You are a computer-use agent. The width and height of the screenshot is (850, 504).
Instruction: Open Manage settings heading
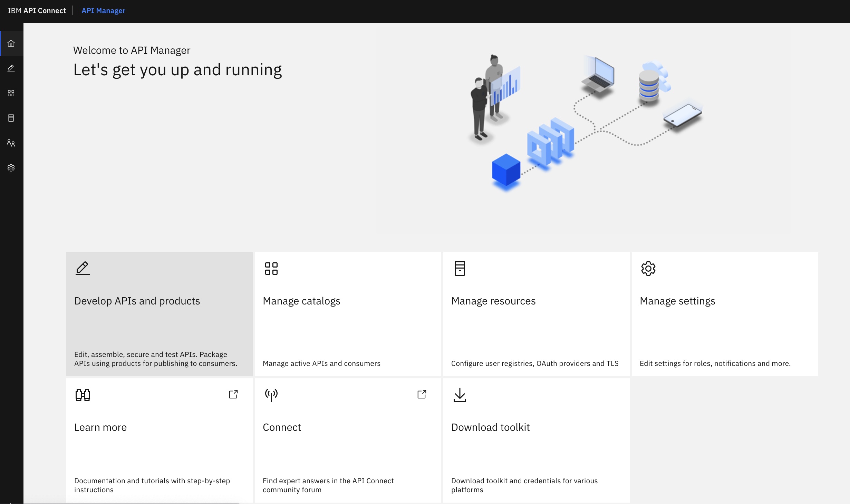click(677, 301)
